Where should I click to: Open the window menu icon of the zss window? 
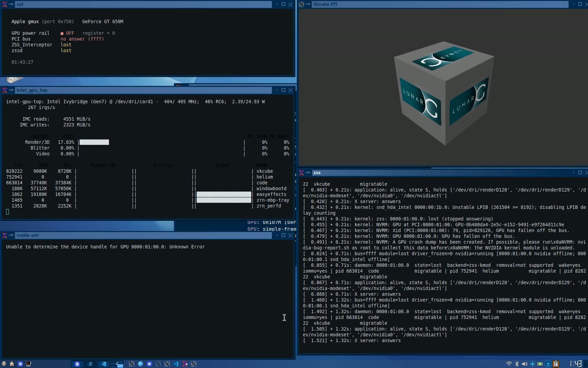pos(301,173)
